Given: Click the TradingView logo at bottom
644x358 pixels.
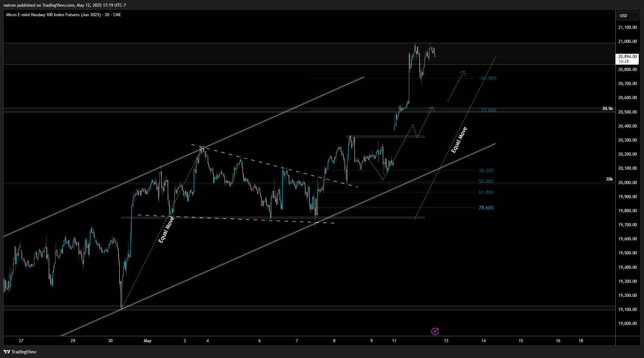Looking at the screenshot, I should 20,352.
